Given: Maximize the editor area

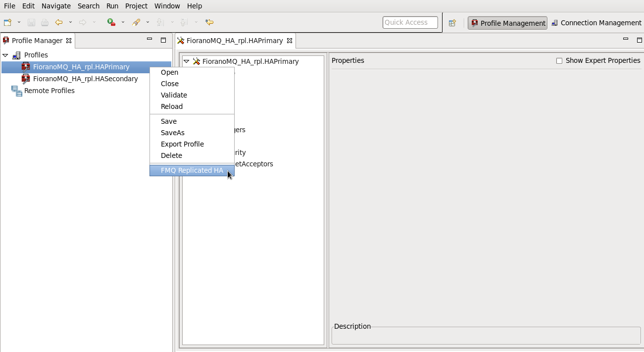Looking at the screenshot, I should tap(640, 40).
